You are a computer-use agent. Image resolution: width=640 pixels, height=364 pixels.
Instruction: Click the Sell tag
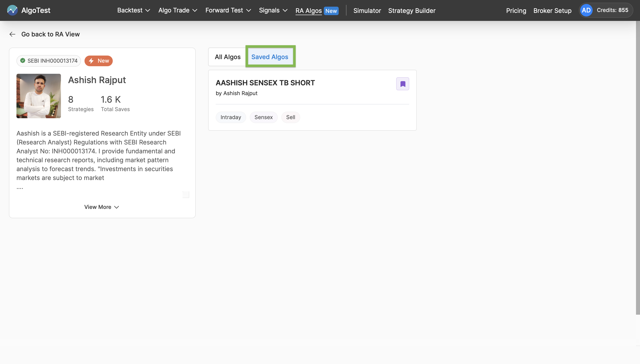tap(290, 117)
